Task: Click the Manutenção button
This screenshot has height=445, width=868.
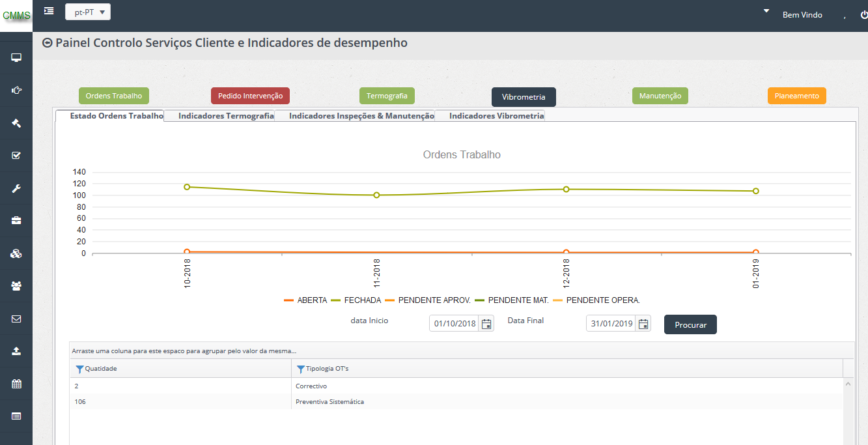Action: pyautogui.click(x=660, y=96)
